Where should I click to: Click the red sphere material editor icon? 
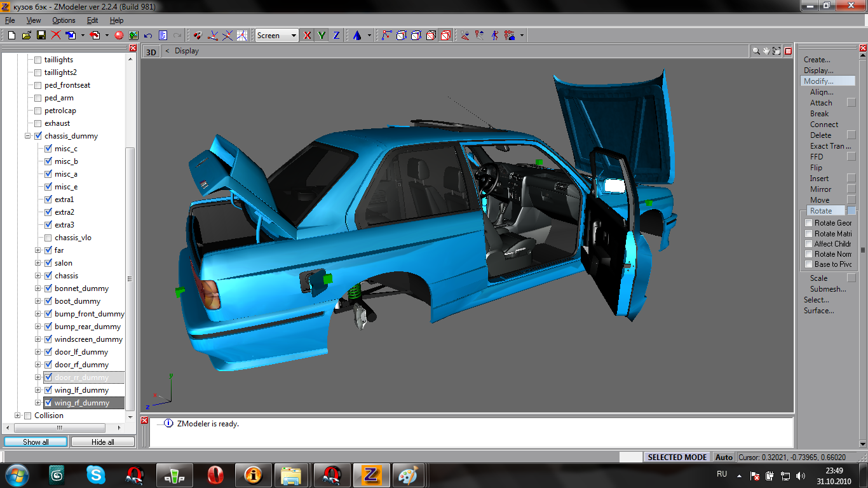[118, 36]
